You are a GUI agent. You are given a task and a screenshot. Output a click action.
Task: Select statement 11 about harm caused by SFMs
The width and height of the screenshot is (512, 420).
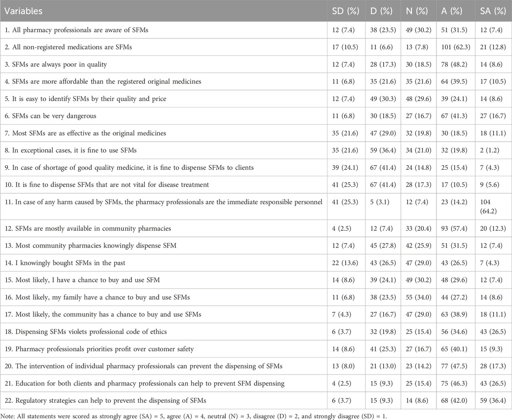pos(256,206)
